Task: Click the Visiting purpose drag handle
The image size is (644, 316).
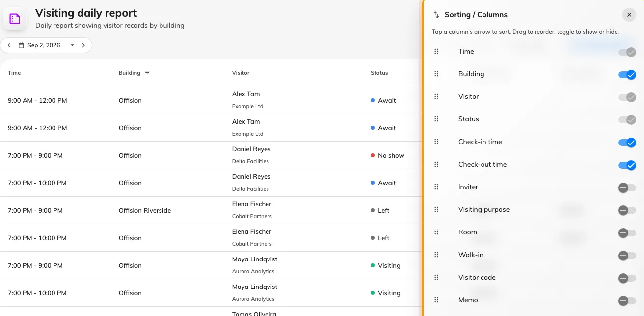Action: (436, 209)
